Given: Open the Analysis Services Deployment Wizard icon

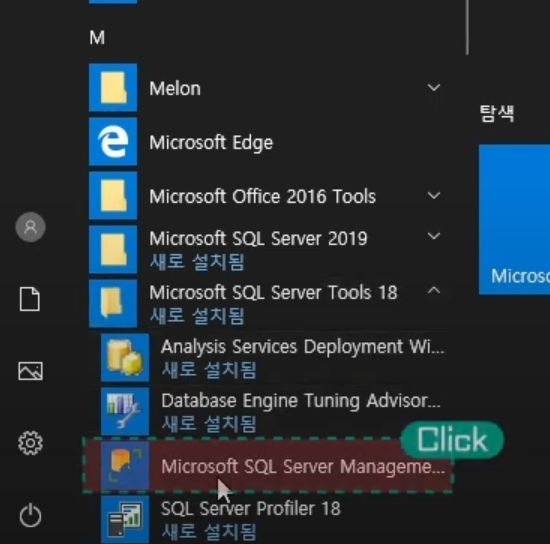Looking at the screenshot, I should (125, 358).
